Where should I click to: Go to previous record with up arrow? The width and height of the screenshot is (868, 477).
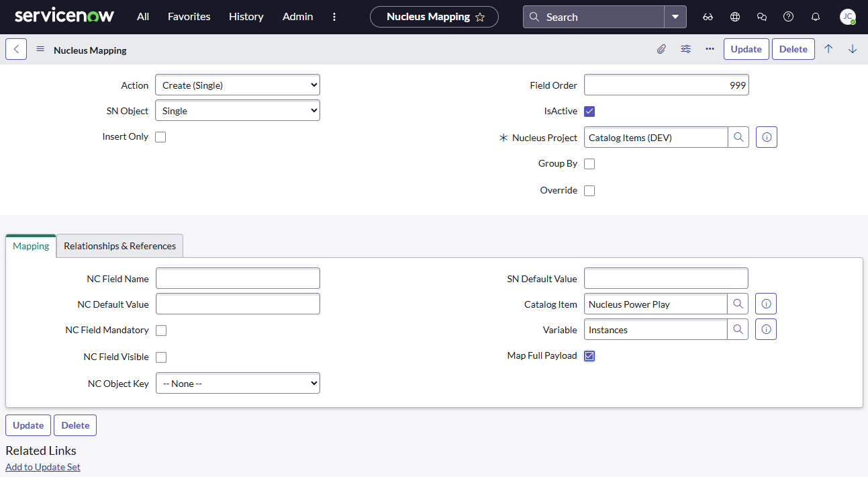[828, 49]
